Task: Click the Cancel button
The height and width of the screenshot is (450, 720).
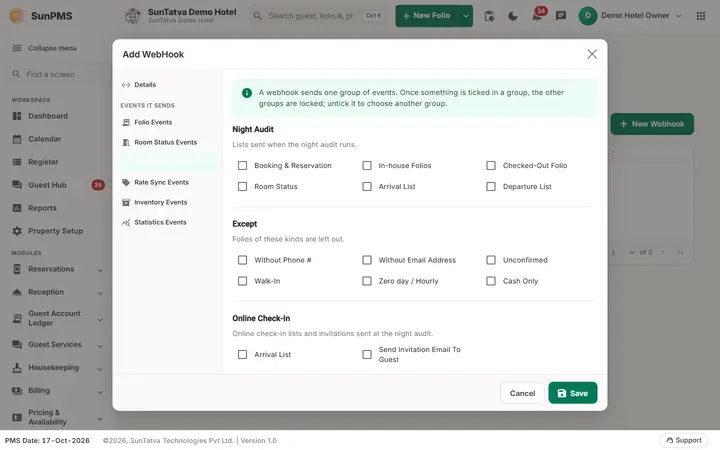Action: click(x=522, y=393)
